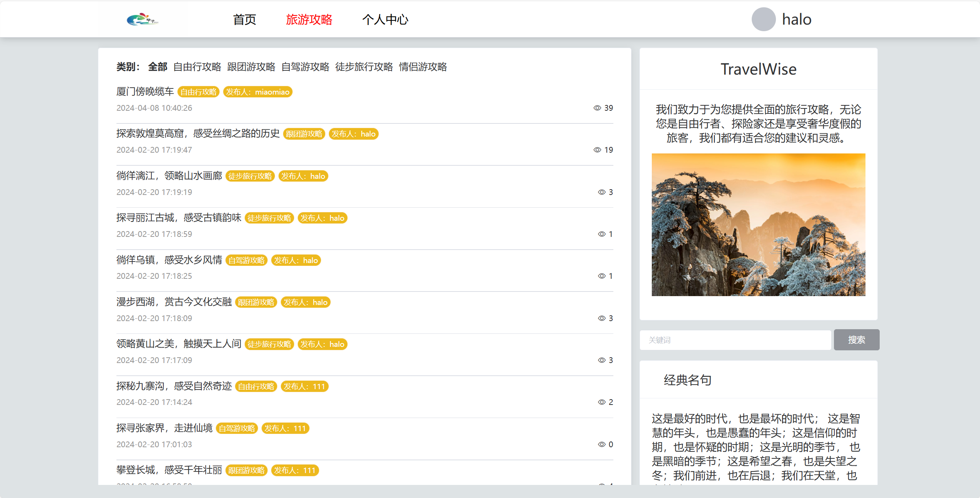Open post 领略黄山之美，触摸天上人间
The image size is (980, 498).
tap(179, 344)
